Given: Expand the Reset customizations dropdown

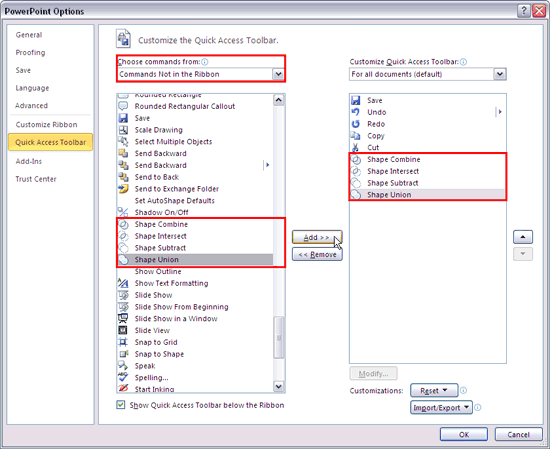Looking at the screenshot, I should (434, 390).
